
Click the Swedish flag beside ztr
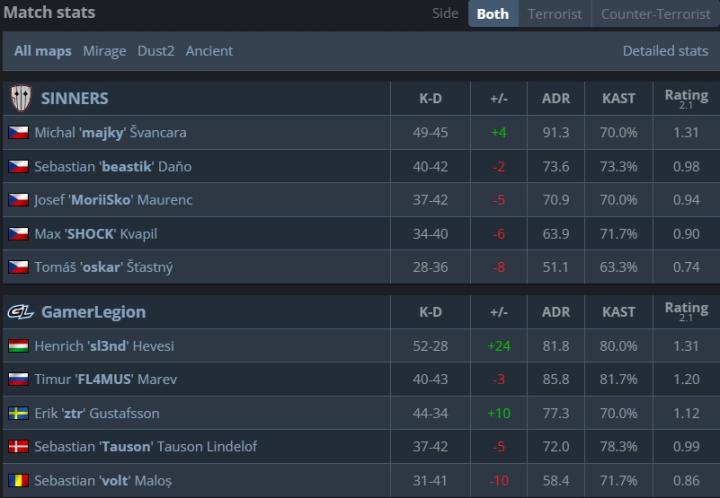(x=18, y=413)
